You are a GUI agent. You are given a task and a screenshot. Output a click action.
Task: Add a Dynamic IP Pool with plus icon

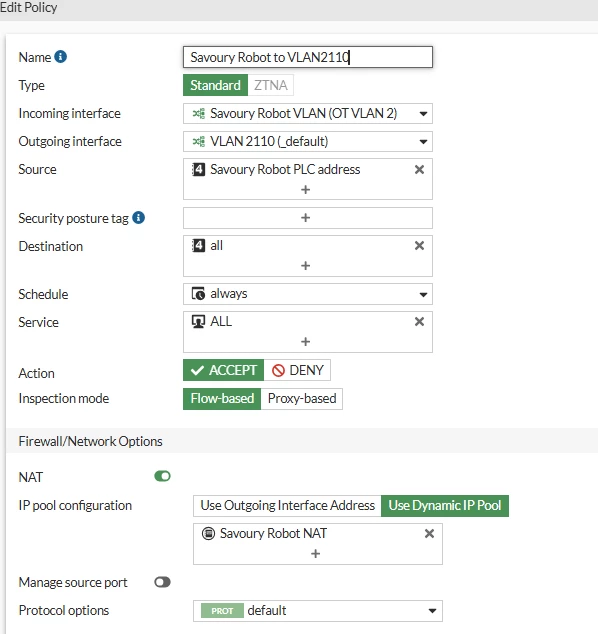(x=315, y=553)
